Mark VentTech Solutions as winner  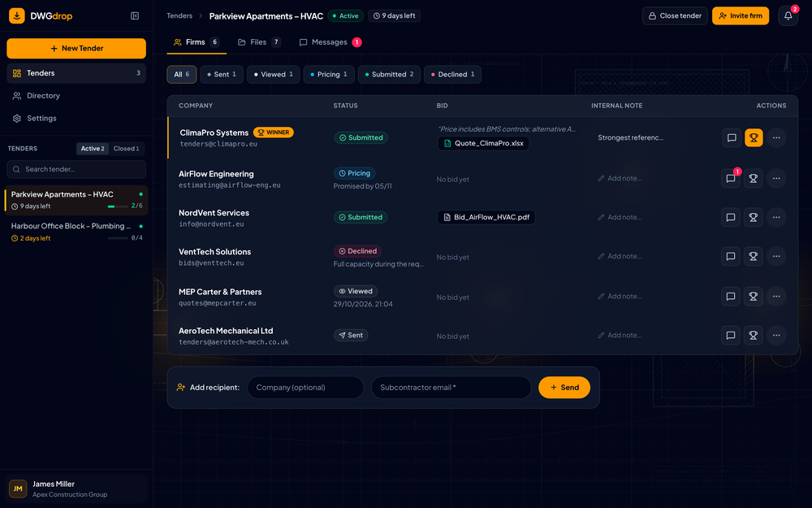tap(753, 256)
